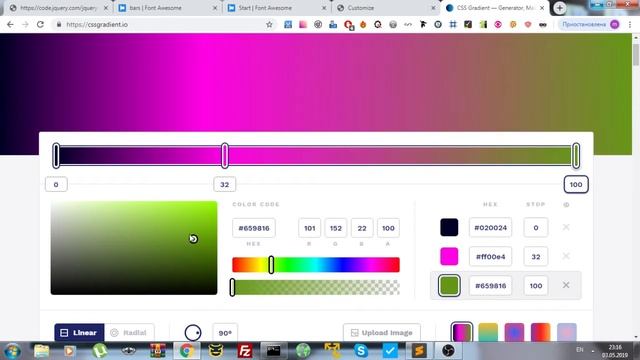Screen dimensions: 640x360
Task: Click the page vertical scrollbar thumb
Action: click(636, 54)
